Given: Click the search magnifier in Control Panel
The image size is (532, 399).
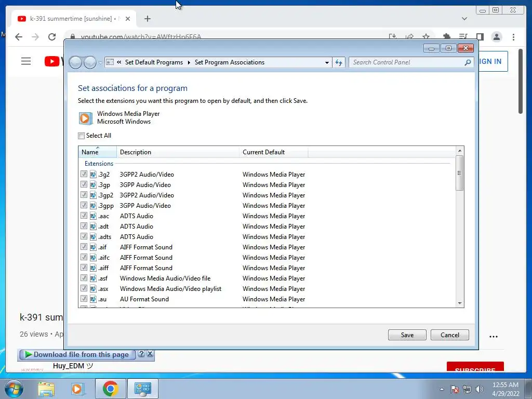Looking at the screenshot, I should point(468,62).
